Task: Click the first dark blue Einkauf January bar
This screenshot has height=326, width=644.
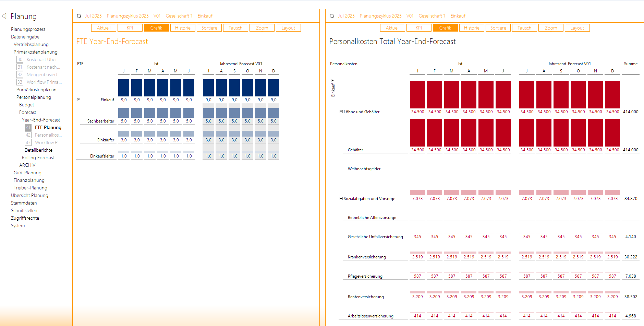Action: pos(124,88)
